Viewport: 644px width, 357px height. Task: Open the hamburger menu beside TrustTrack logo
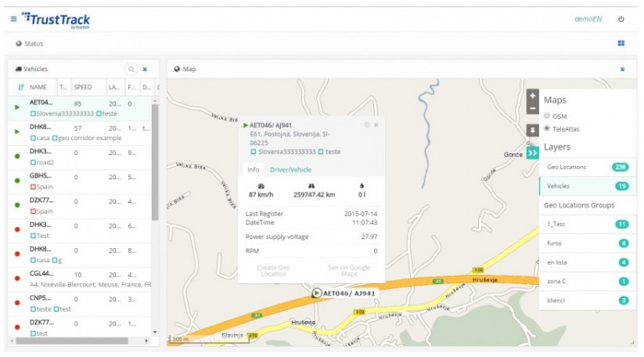pyautogui.click(x=13, y=18)
